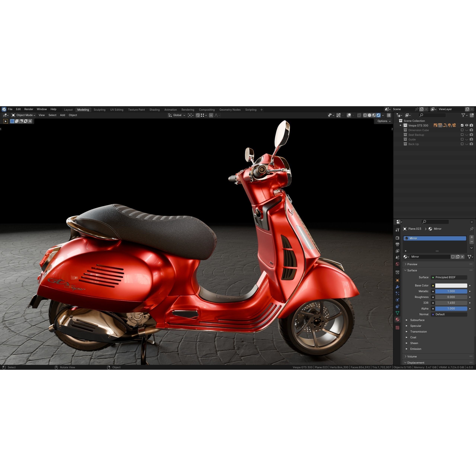Open the Scene properties tab
The width and height of the screenshot is (476, 476).
[x=397, y=257]
